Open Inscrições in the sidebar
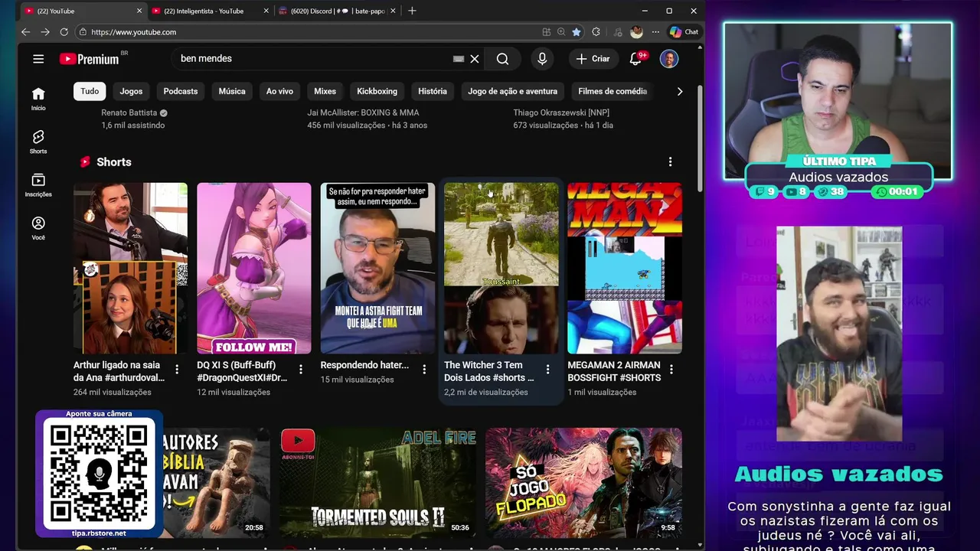The height and width of the screenshot is (551, 980). click(x=38, y=185)
